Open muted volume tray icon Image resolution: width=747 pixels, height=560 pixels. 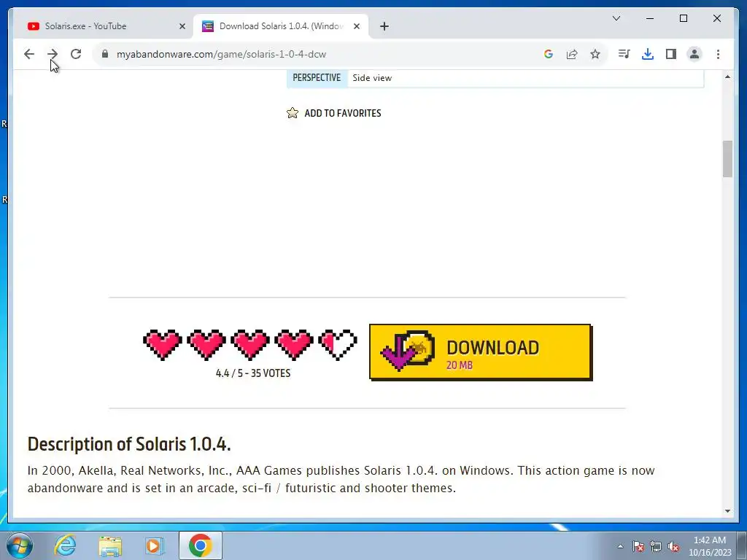click(x=673, y=546)
